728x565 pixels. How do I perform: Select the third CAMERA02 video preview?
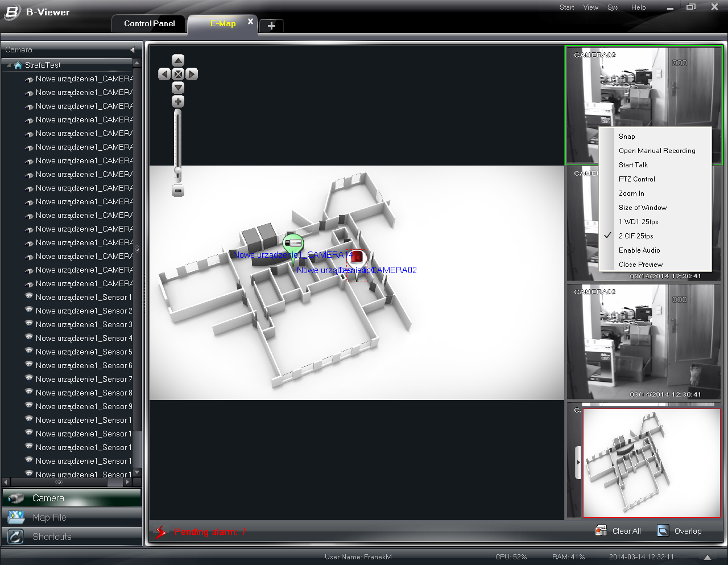tap(644, 341)
